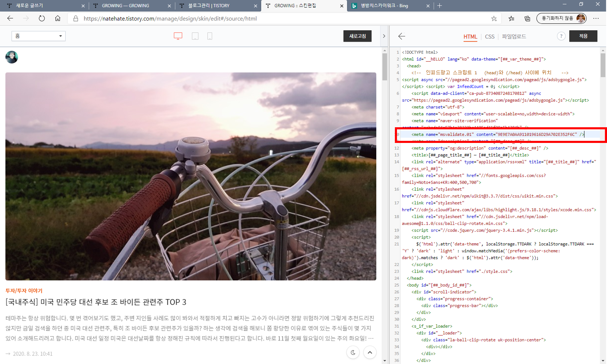Open help question mark icon
Viewport: 607px width, 364px height.
point(561,36)
